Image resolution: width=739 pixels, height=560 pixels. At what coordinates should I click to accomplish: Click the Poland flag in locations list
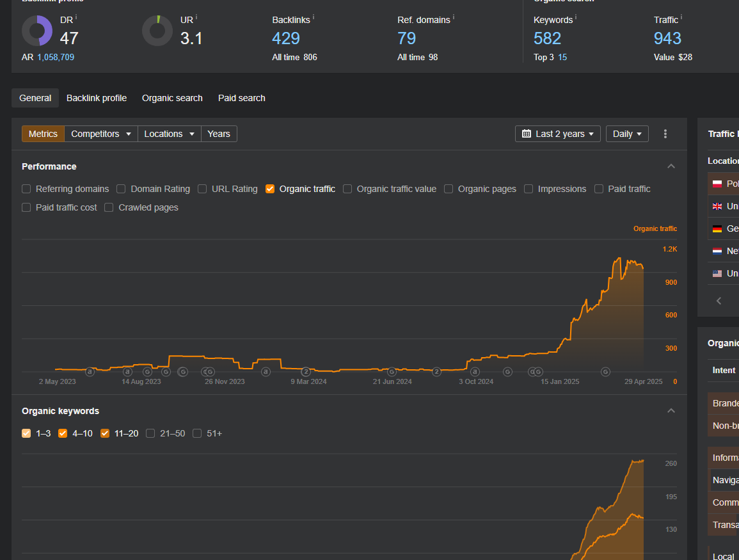coord(717,184)
